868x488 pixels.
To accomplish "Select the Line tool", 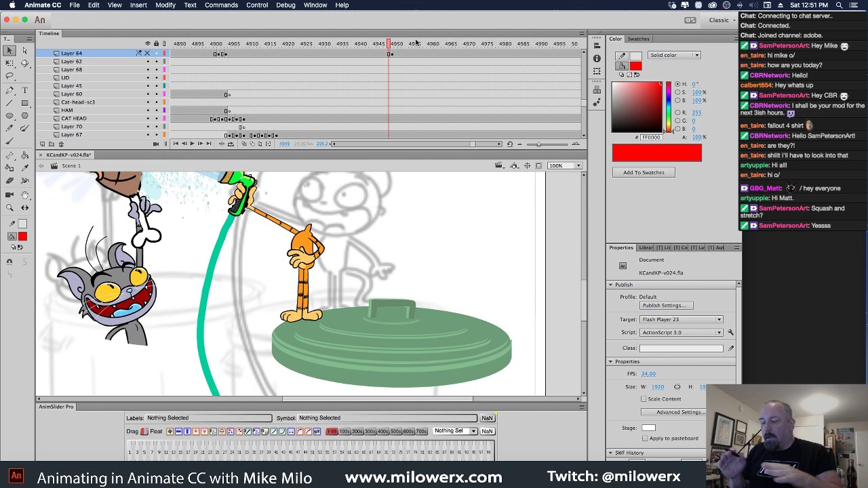I will [9, 103].
